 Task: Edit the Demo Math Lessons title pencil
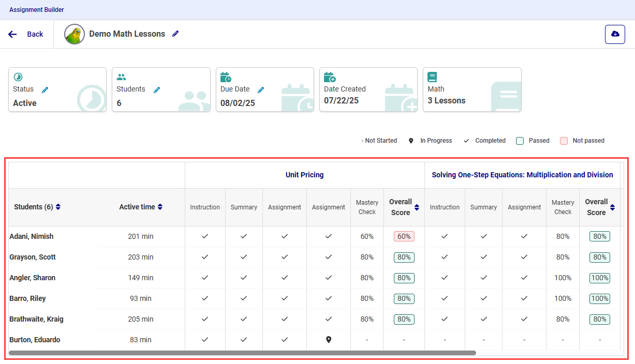pyautogui.click(x=175, y=34)
